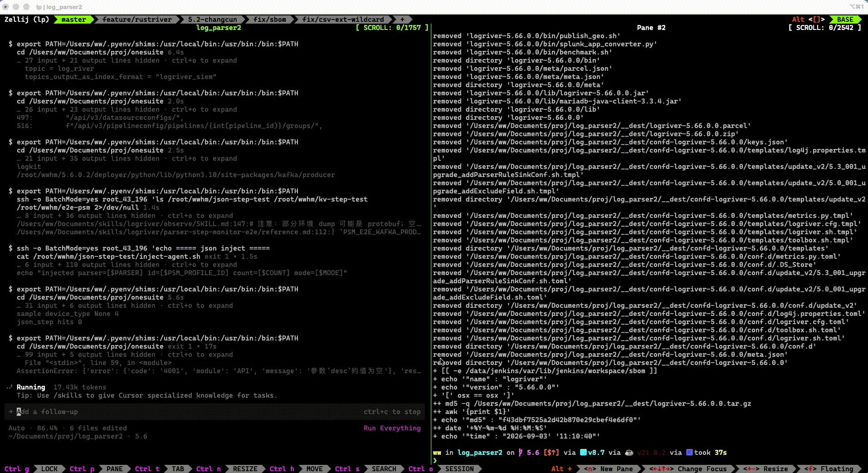Expand the '8 input + 36 output lines hidden' row
Screen dimensions: 868x473
pos(125,216)
